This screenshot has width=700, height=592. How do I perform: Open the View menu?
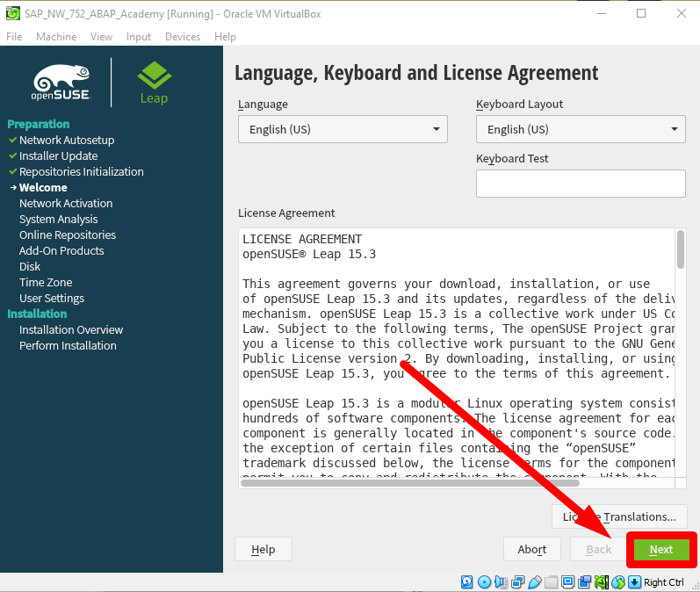click(101, 37)
